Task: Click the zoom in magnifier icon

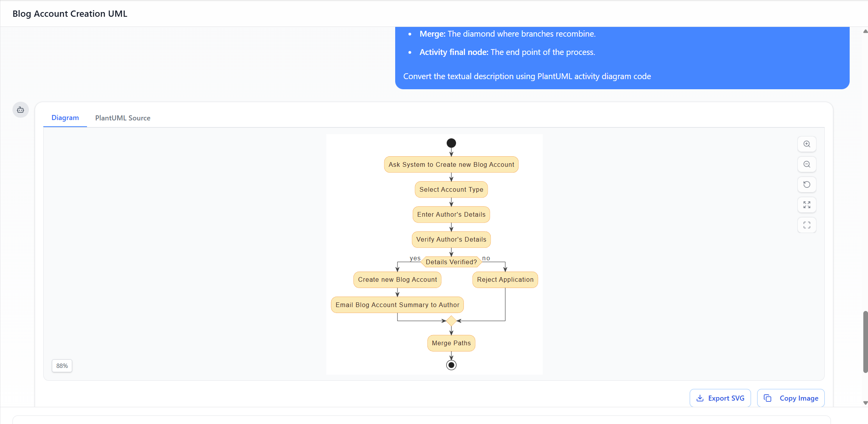Action: (807, 144)
